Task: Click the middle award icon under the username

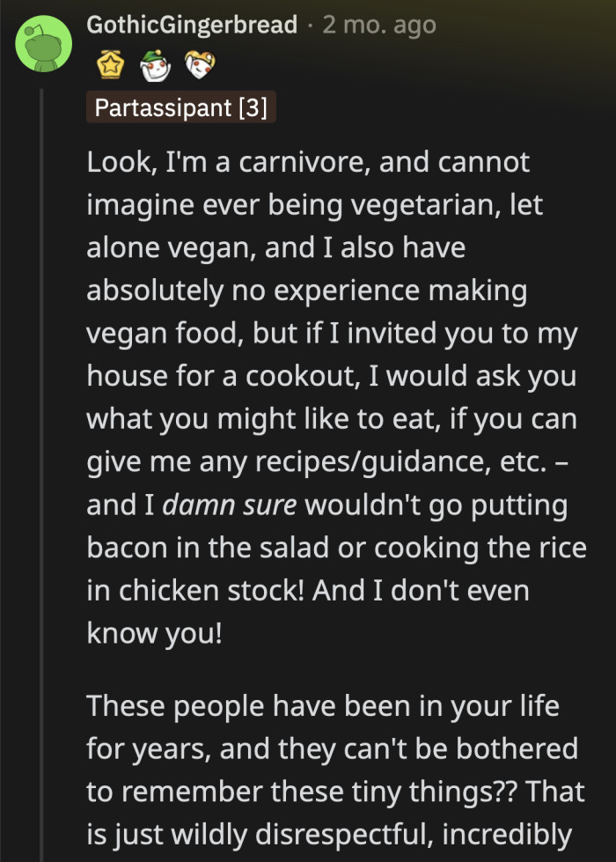Action: (156, 64)
